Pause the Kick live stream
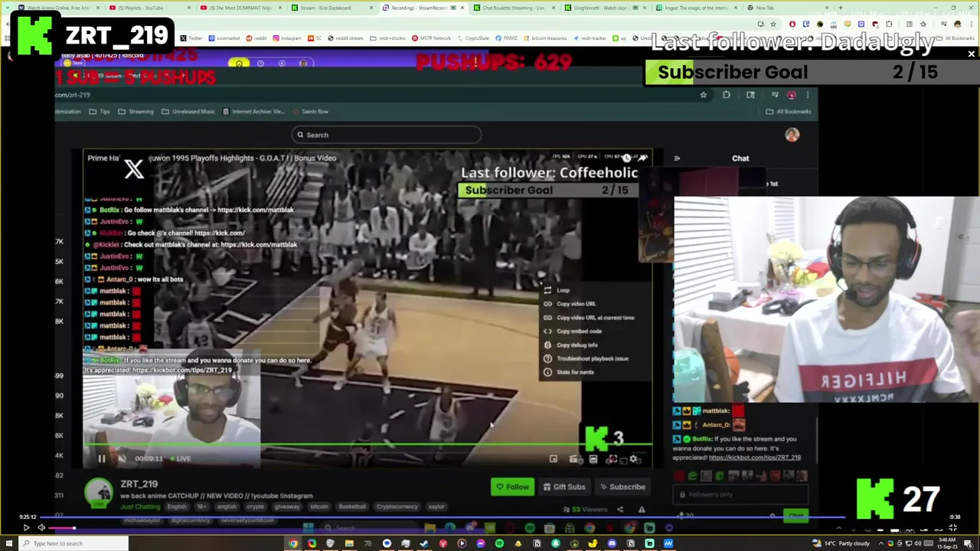Viewport: 980px width, 551px height. [101, 458]
